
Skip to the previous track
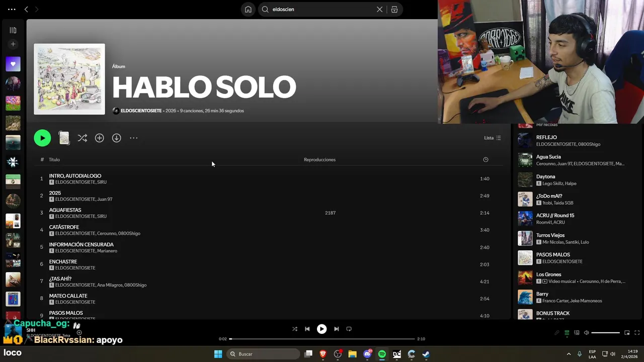coord(307,329)
